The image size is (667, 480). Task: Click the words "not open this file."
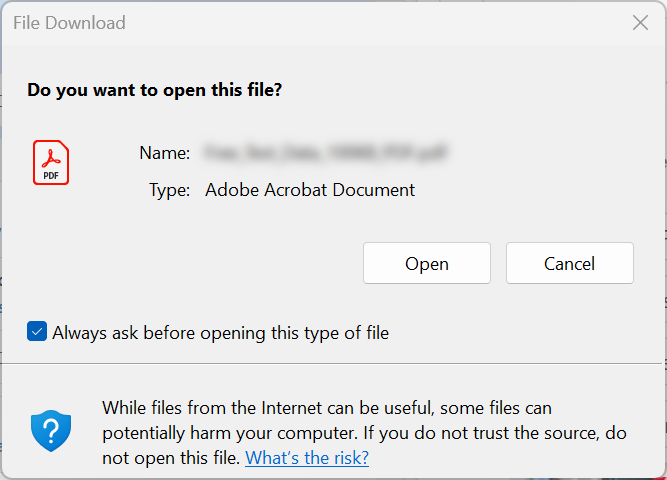pyautogui.click(x=172, y=458)
